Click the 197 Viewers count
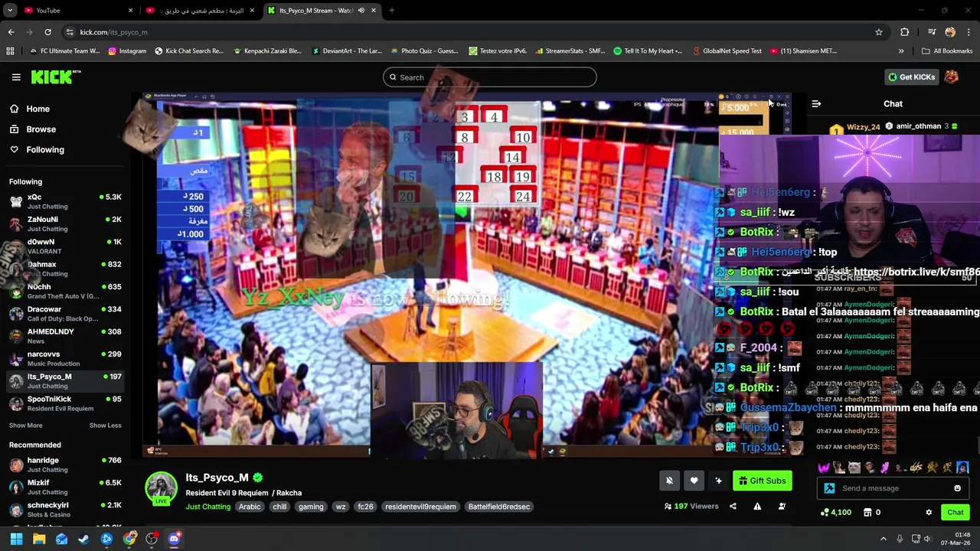 pos(691,506)
